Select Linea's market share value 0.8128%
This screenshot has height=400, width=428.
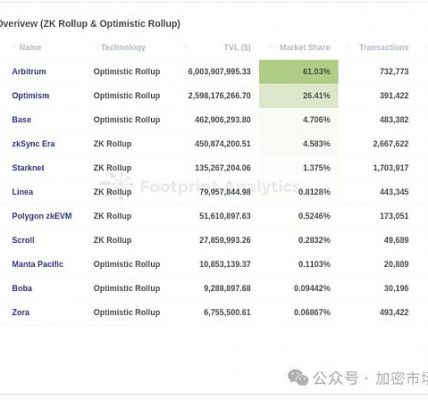tap(314, 192)
